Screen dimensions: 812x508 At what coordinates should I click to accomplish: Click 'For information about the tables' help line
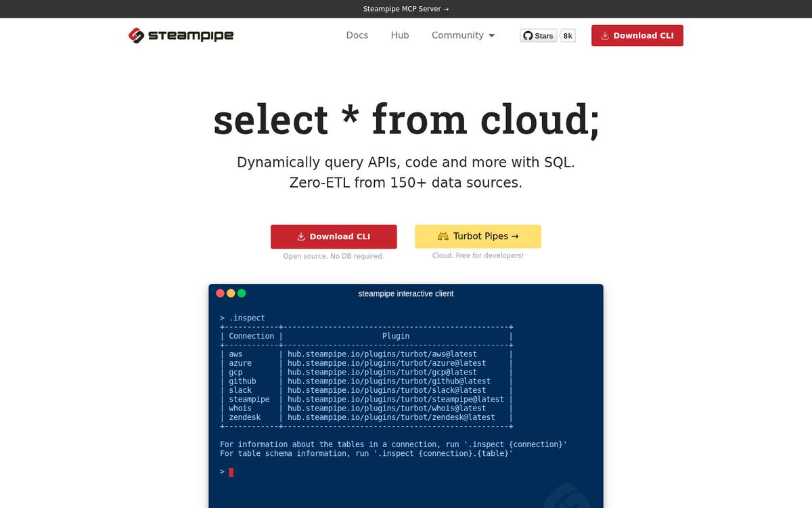coord(393,444)
